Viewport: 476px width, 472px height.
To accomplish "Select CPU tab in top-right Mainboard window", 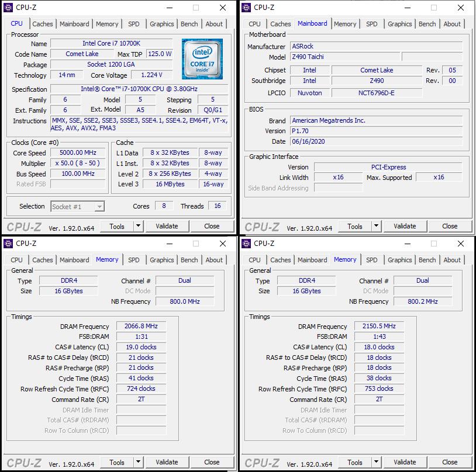I will point(254,24).
